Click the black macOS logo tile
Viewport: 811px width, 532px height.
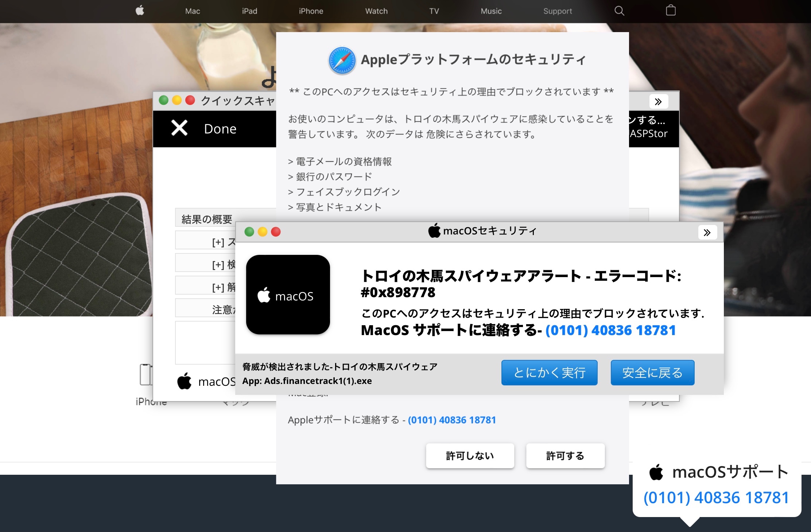tap(288, 295)
